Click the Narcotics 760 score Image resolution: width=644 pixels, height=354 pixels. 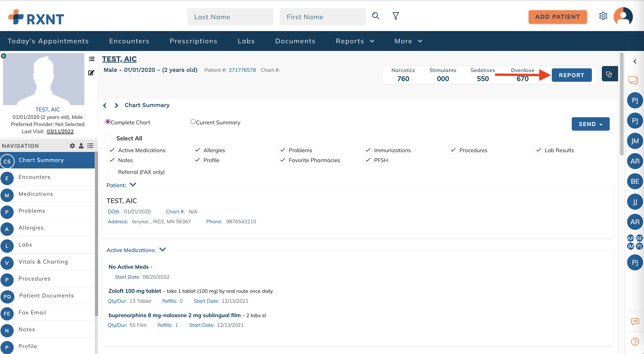pyautogui.click(x=403, y=75)
